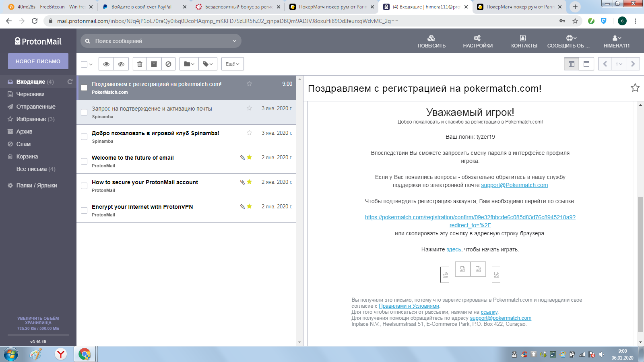644x362 pixels.
Task: Click the archive icon in the toolbar
Action: [154, 64]
